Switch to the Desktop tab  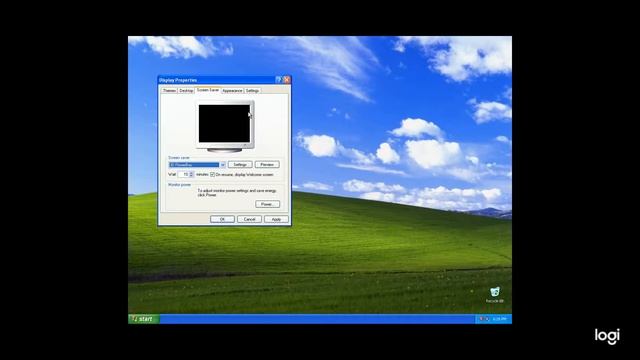186,91
